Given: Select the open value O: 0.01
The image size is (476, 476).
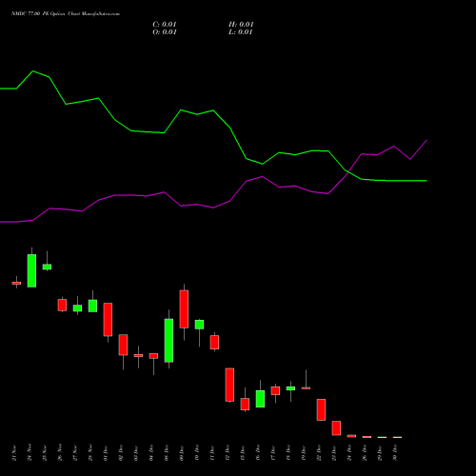Looking at the screenshot, I should click(165, 32).
